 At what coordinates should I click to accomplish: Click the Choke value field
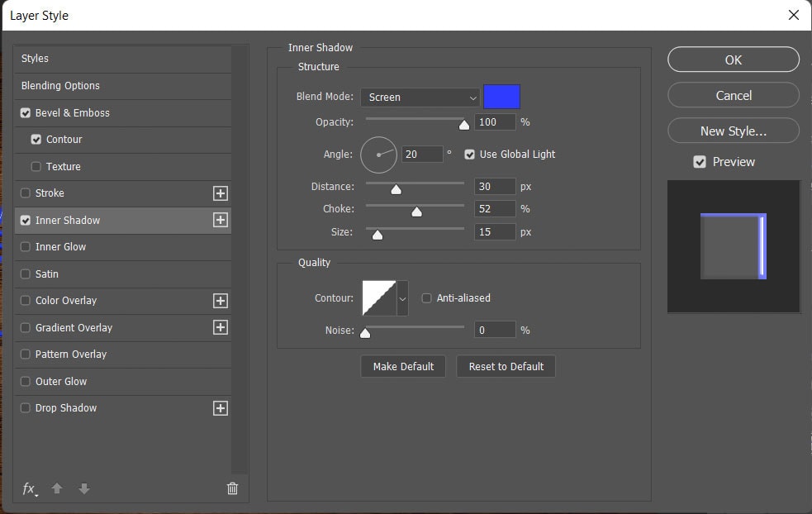[x=495, y=209]
